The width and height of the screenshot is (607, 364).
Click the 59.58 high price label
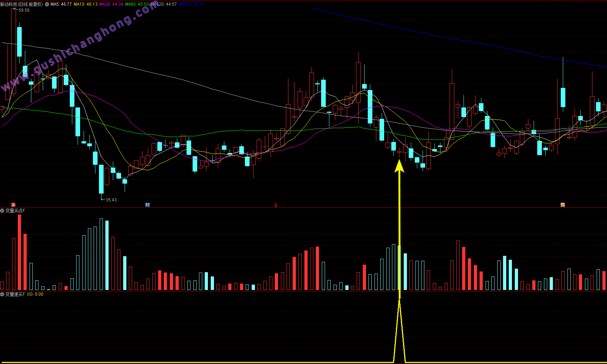click(24, 10)
